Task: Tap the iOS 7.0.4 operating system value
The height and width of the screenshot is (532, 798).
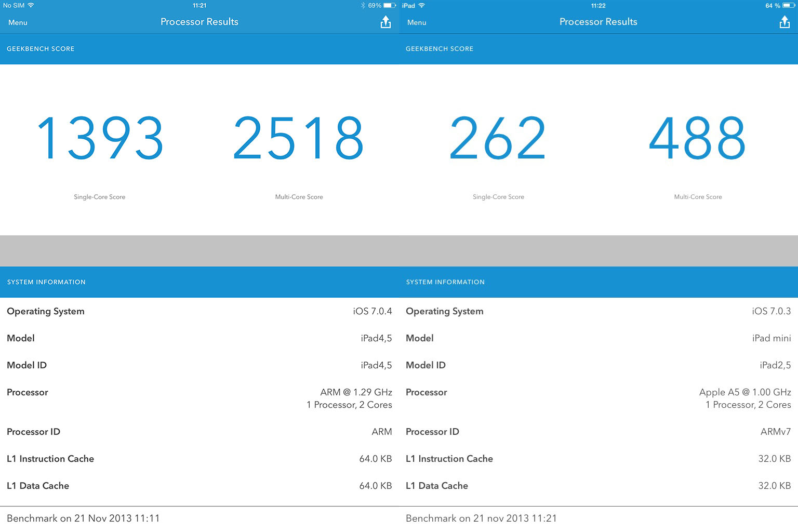Action: tap(373, 311)
